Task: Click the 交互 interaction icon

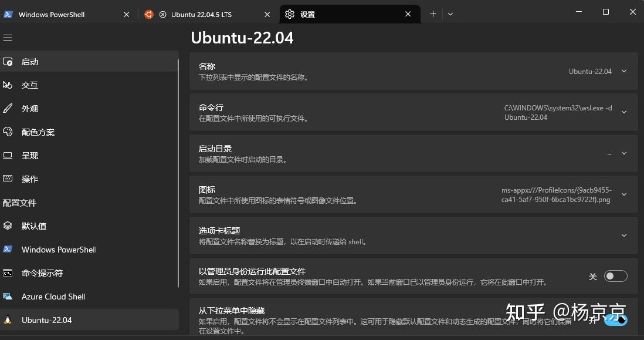Action: pyautogui.click(x=8, y=85)
